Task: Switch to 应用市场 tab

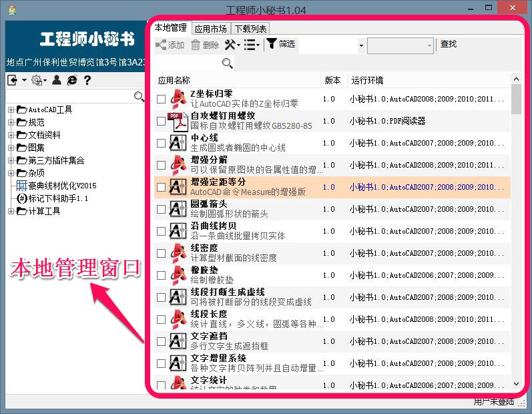Action: pos(211,29)
